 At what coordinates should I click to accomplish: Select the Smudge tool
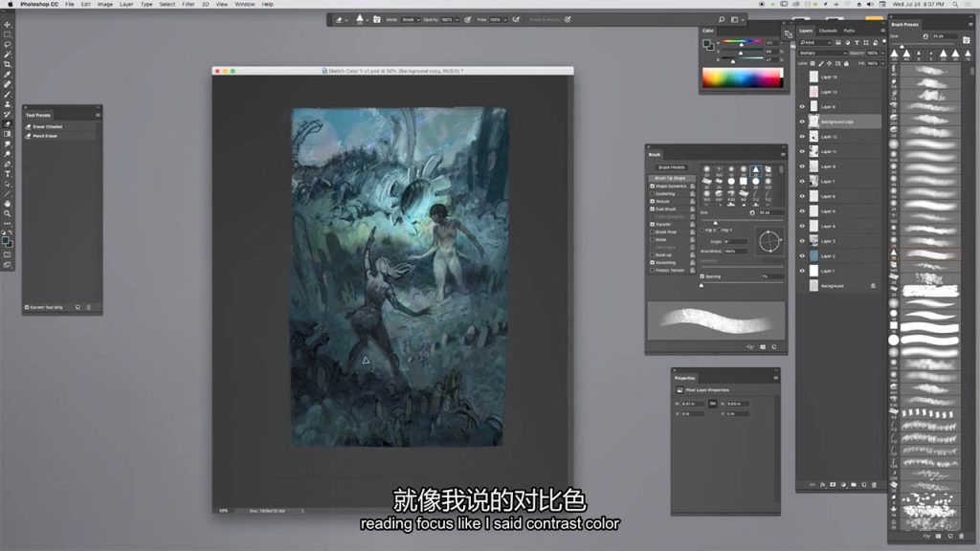coord(8,144)
